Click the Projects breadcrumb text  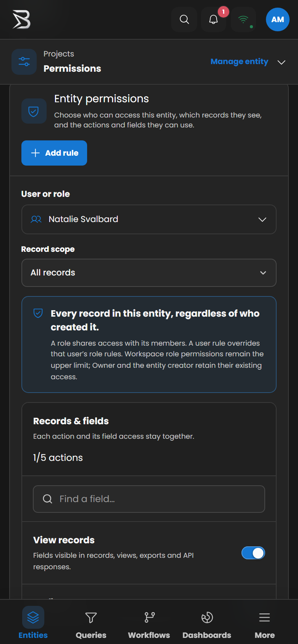tap(59, 54)
